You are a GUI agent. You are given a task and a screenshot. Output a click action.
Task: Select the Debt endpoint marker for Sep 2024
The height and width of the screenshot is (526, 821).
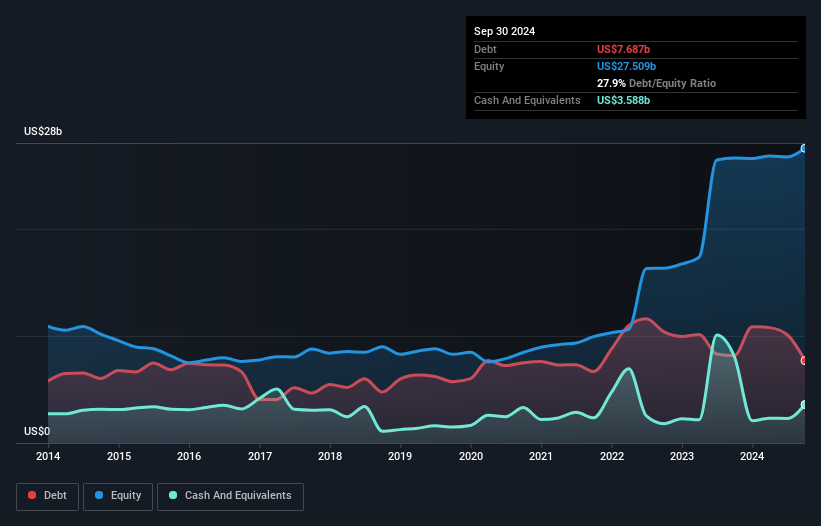804,361
